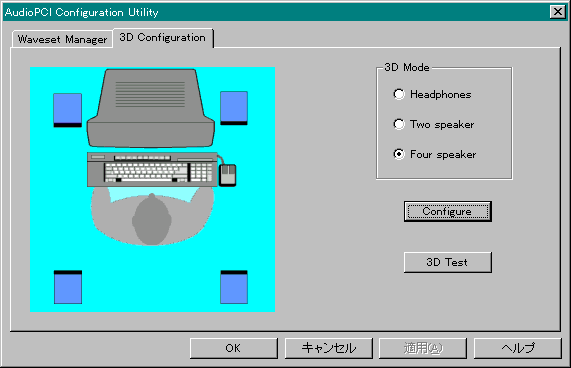Click the listener's head in the diagram

[151, 220]
